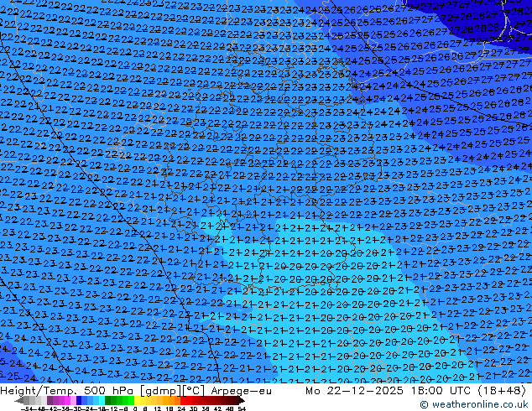
Task: Click the weatheronline.co.uk copyright link
Action: click(473, 404)
